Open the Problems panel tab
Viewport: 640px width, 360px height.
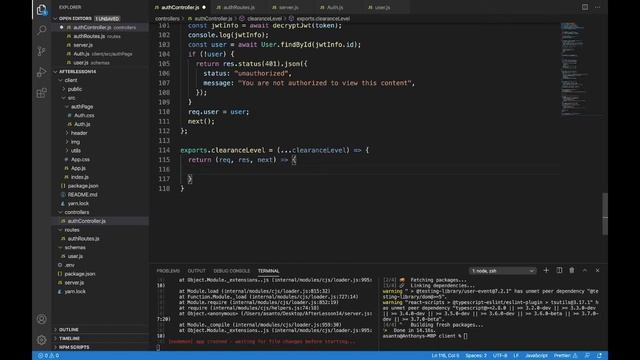point(168,271)
